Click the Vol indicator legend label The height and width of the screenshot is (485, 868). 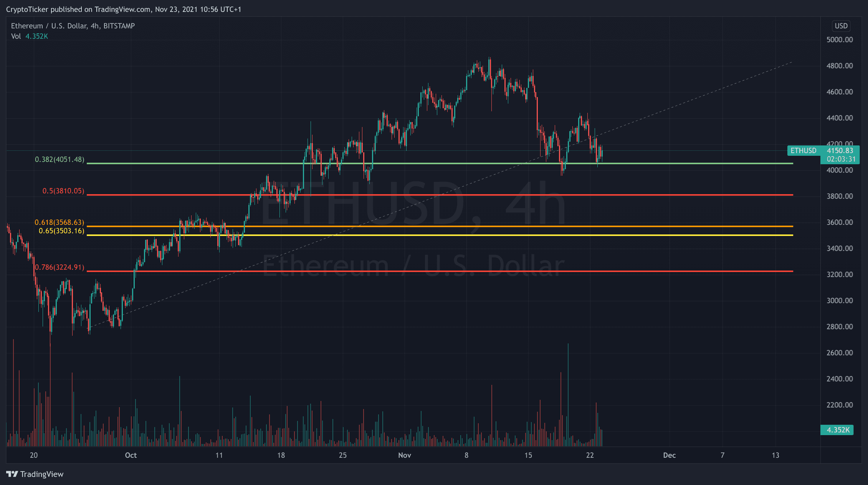pos(16,36)
